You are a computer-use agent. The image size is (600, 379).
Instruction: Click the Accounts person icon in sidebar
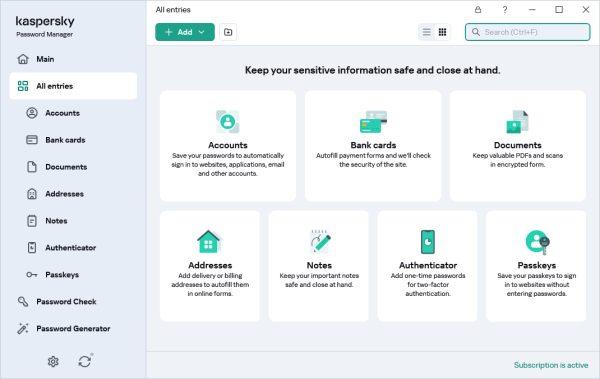pos(32,113)
